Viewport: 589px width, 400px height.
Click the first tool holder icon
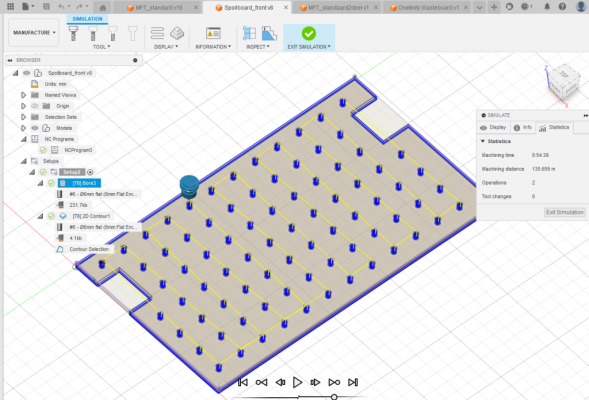[x=74, y=33]
